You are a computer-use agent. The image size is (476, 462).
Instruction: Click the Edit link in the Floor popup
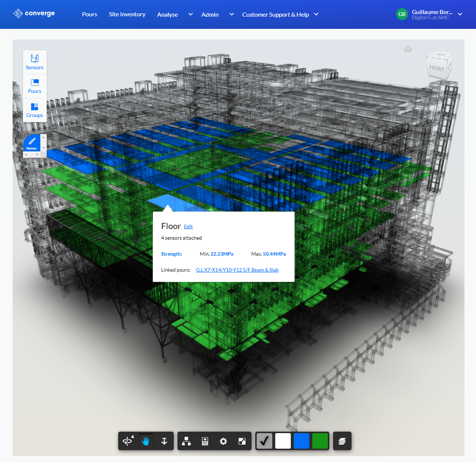[188, 226]
